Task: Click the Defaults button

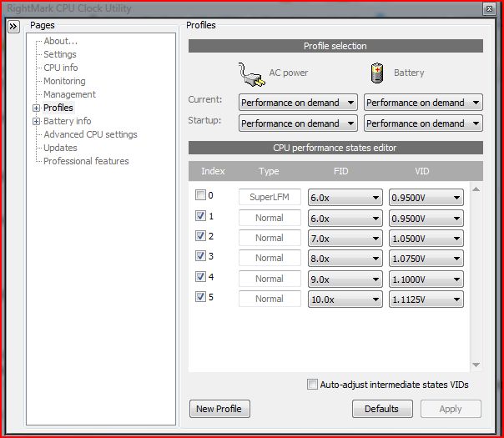Action: (382, 409)
